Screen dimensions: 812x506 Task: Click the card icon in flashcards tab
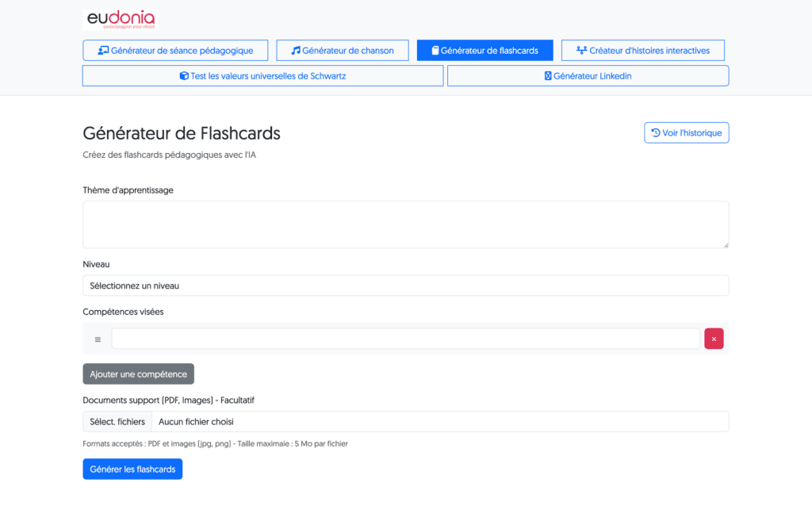point(435,51)
